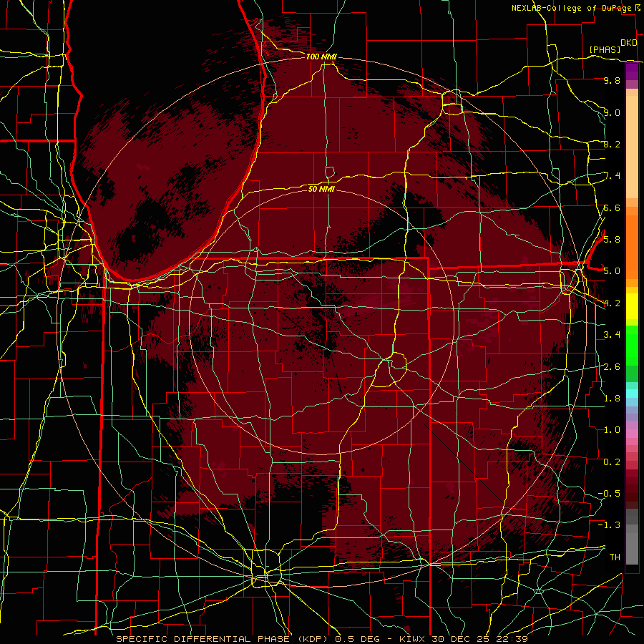Click the 9.8 value on color scale
Screen dimensions: 644x644
pos(612,80)
